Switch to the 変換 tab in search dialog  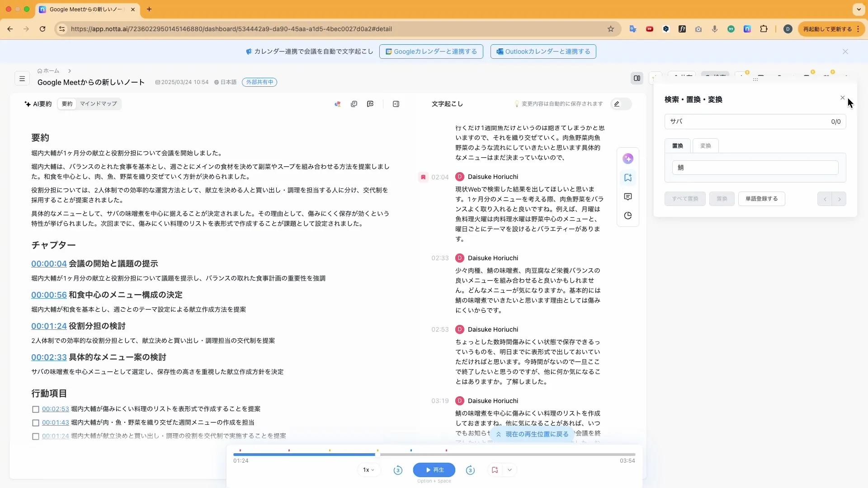(705, 145)
